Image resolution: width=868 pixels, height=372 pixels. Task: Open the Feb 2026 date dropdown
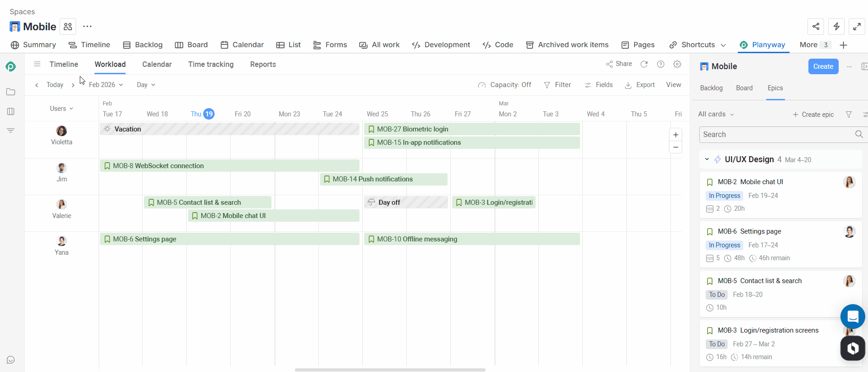point(106,85)
